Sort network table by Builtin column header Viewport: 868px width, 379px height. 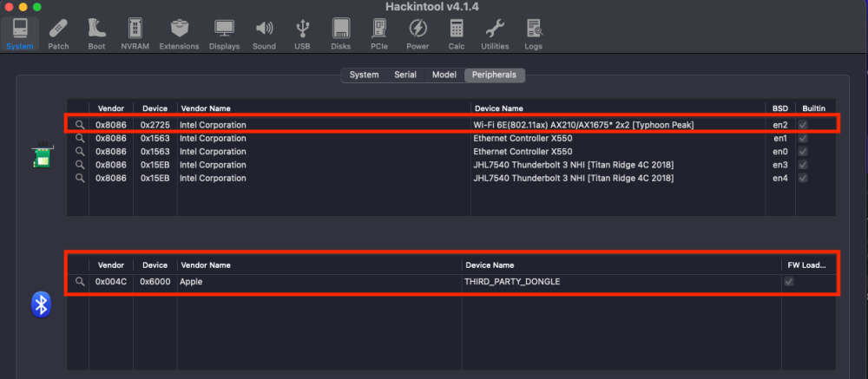814,108
